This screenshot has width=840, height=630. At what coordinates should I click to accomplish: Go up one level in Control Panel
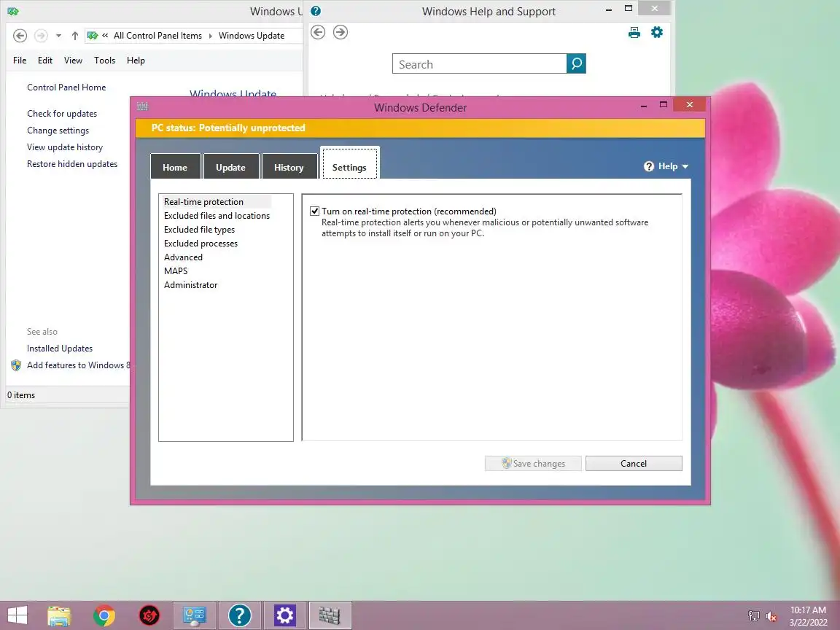pos(75,36)
